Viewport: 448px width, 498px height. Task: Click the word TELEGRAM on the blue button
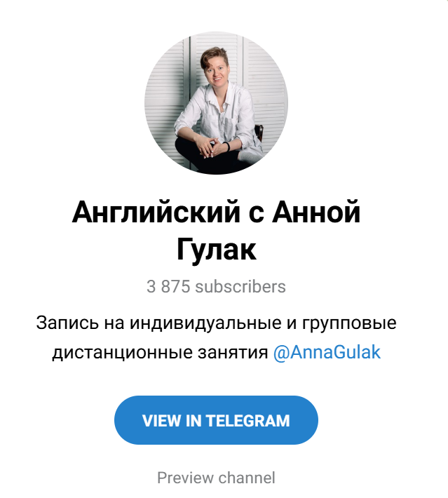(248, 421)
